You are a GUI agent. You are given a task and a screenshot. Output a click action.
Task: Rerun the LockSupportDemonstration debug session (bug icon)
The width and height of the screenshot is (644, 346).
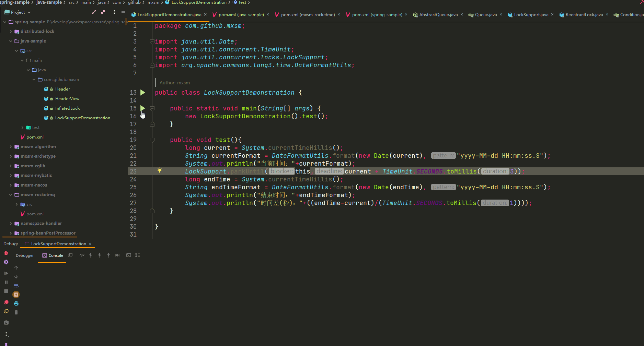click(6, 253)
